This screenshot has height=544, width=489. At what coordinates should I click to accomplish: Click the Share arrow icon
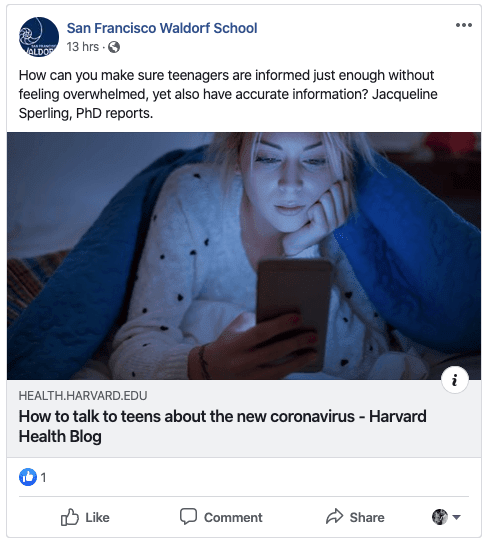click(335, 517)
